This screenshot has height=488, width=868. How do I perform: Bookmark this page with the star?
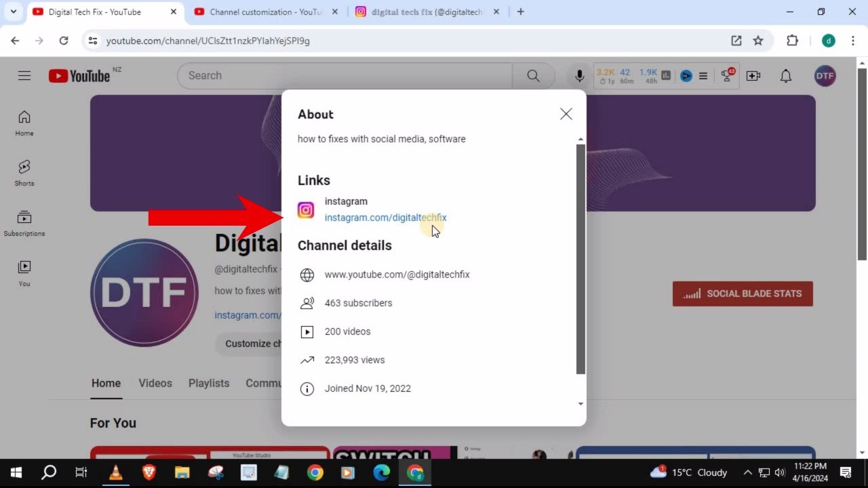(x=758, y=41)
